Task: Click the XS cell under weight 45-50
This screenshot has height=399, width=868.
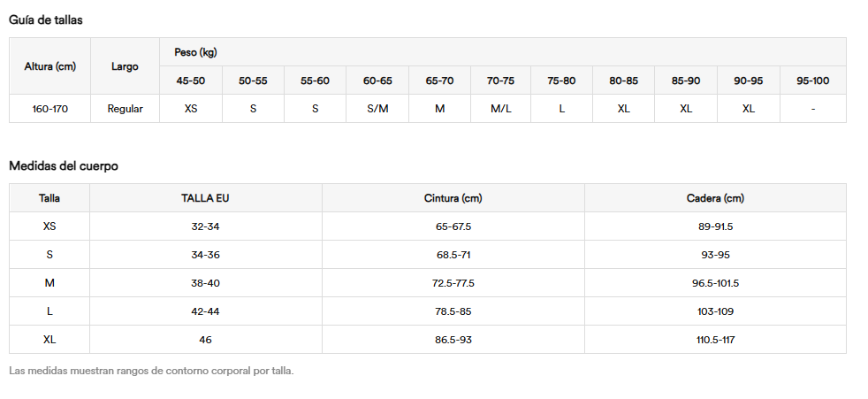Action: 190,109
